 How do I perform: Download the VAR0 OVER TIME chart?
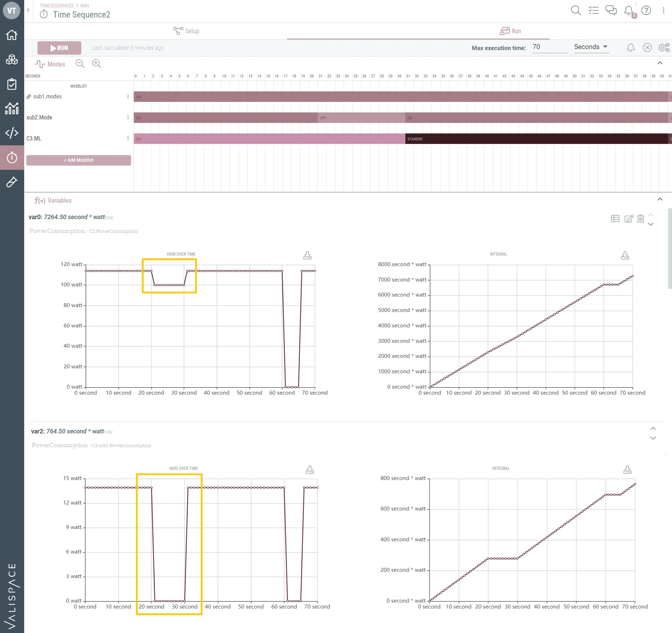click(307, 256)
